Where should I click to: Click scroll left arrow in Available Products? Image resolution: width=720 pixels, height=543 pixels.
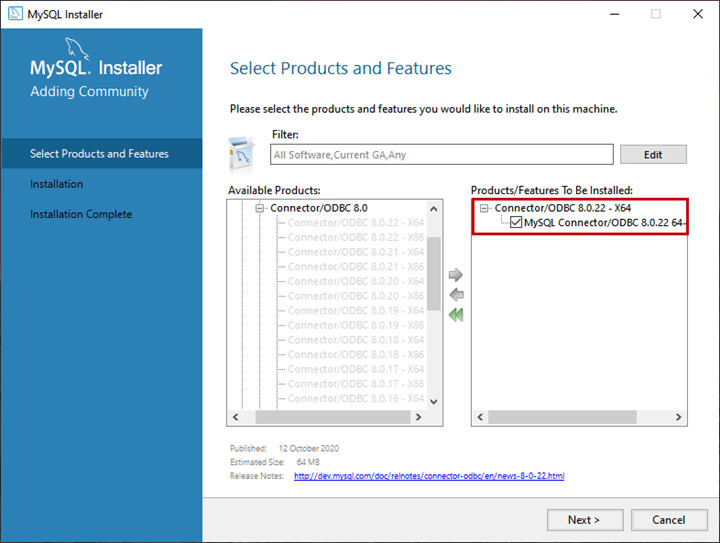tap(236, 417)
